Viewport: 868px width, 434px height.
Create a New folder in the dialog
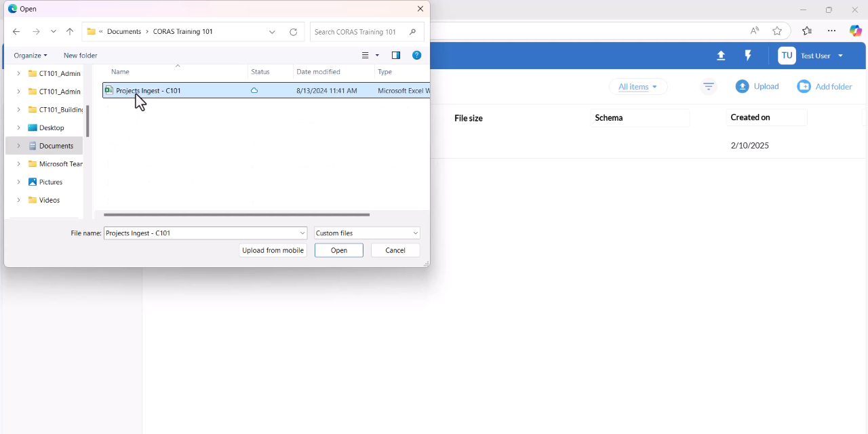pos(81,56)
